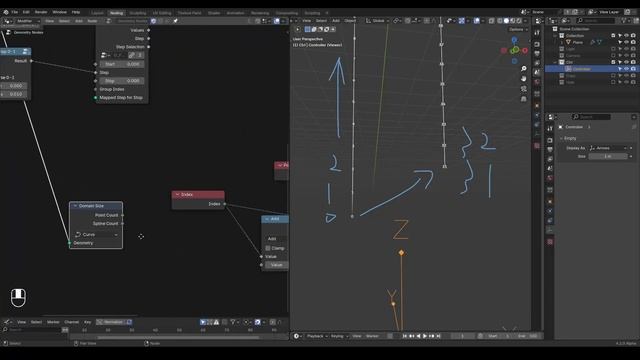This screenshot has height=360, width=640.
Task: Select the box select tool icon in viewport
Action: point(307,29)
